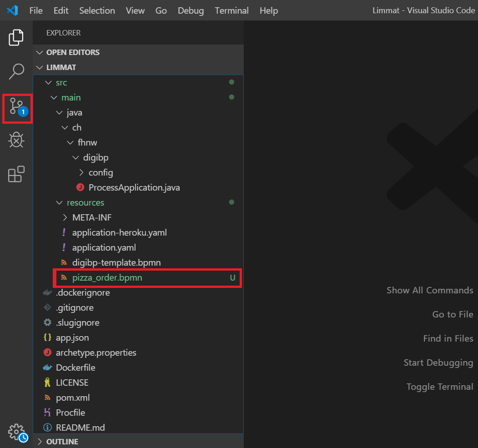The image size is (478, 448).
Task: Open the Selection menu
Action: coord(97,10)
